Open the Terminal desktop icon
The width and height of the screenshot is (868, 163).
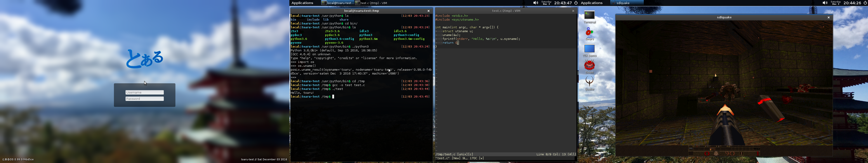tap(589, 17)
